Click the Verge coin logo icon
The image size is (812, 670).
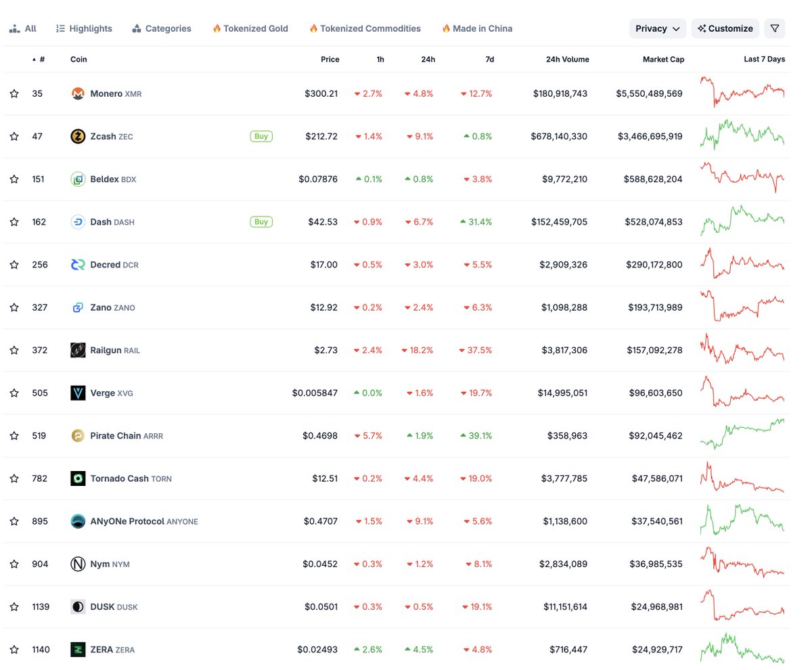point(78,393)
